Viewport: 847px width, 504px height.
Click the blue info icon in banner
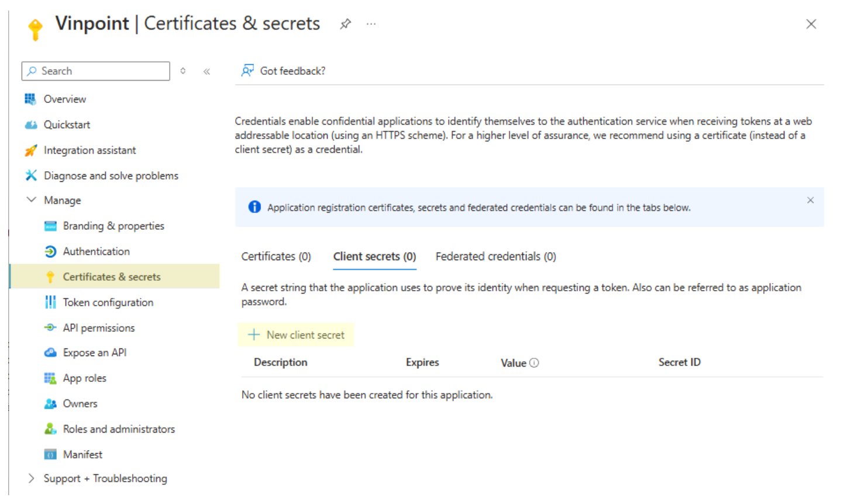tap(254, 207)
